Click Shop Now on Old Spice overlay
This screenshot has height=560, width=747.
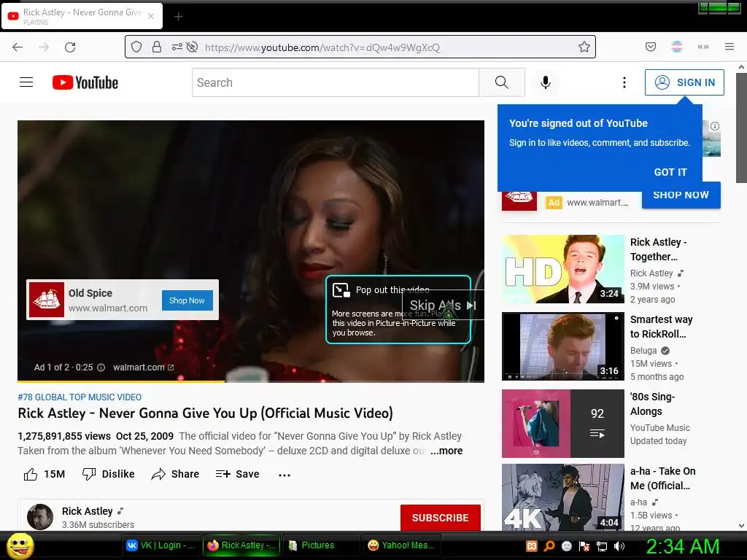tap(187, 300)
